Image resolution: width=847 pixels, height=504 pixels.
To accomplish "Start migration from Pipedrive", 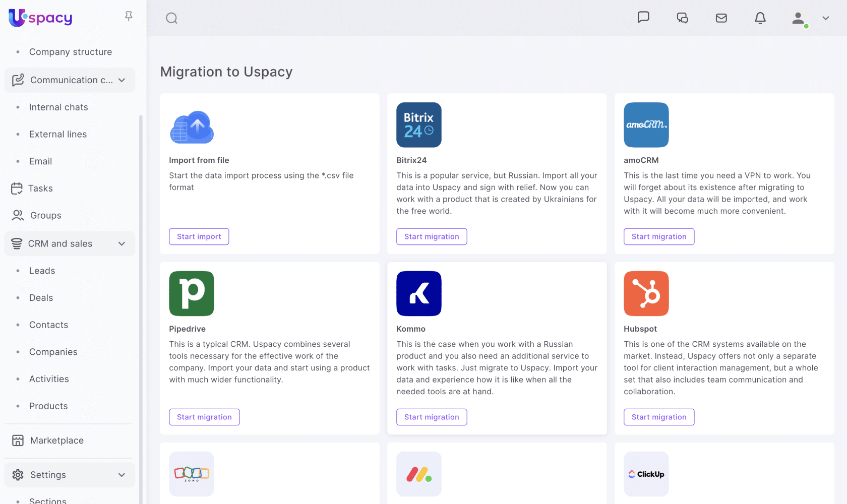I will 204,417.
